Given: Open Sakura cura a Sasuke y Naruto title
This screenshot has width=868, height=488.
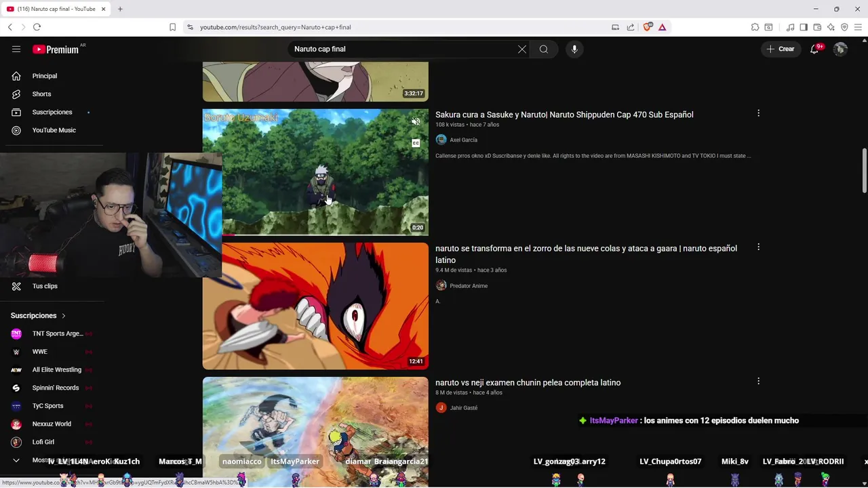Looking at the screenshot, I should tap(564, 115).
